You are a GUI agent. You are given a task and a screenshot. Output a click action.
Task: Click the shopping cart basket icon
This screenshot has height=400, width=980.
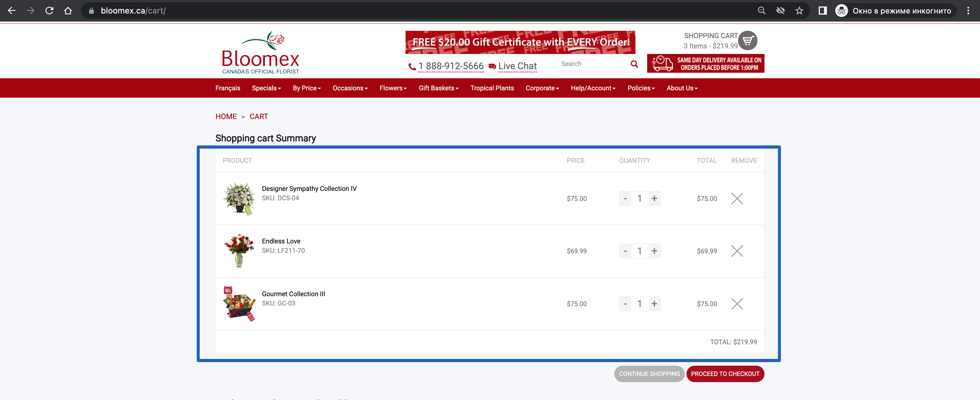coord(747,40)
